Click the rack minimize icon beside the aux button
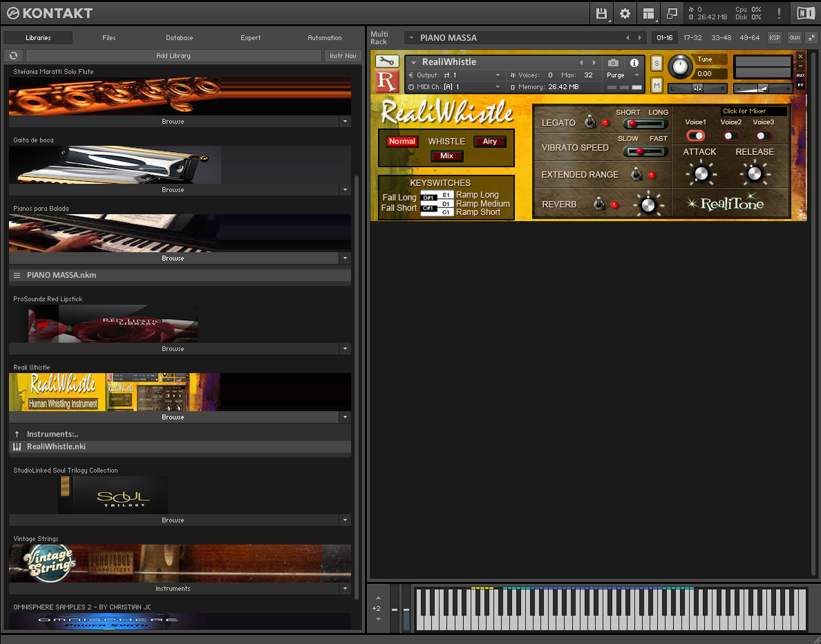Viewport: 821px width, 644px height. (x=811, y=38)
